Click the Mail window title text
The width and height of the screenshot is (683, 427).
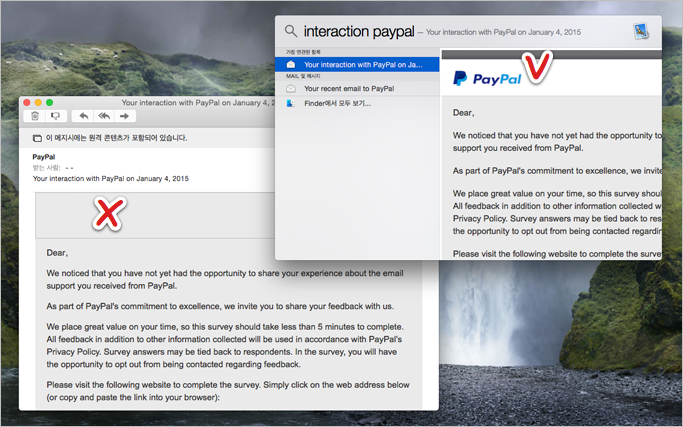199,103
